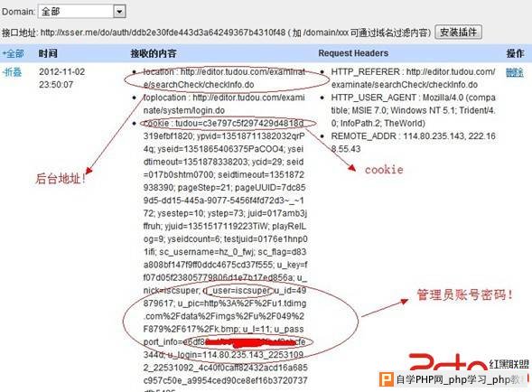Click the Domain combo box showing 全部
Image resolution: width=532 pixels, height=392 pixels.
(82, 12)
